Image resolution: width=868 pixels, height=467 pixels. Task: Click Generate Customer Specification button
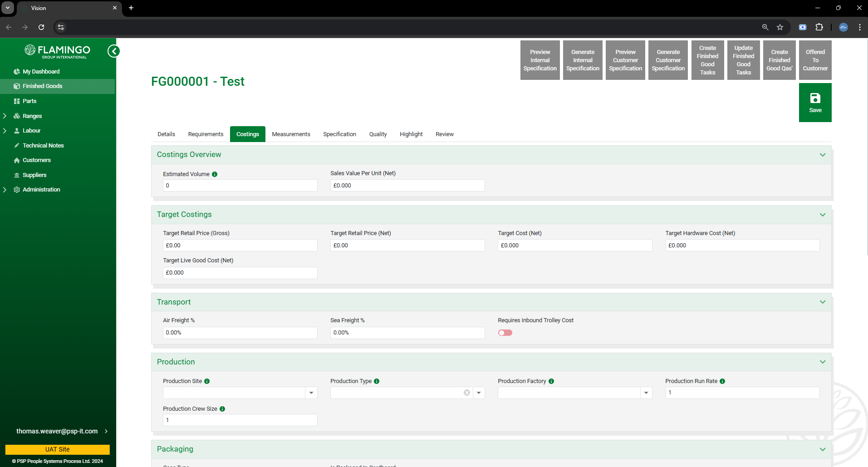pos(668,60)
